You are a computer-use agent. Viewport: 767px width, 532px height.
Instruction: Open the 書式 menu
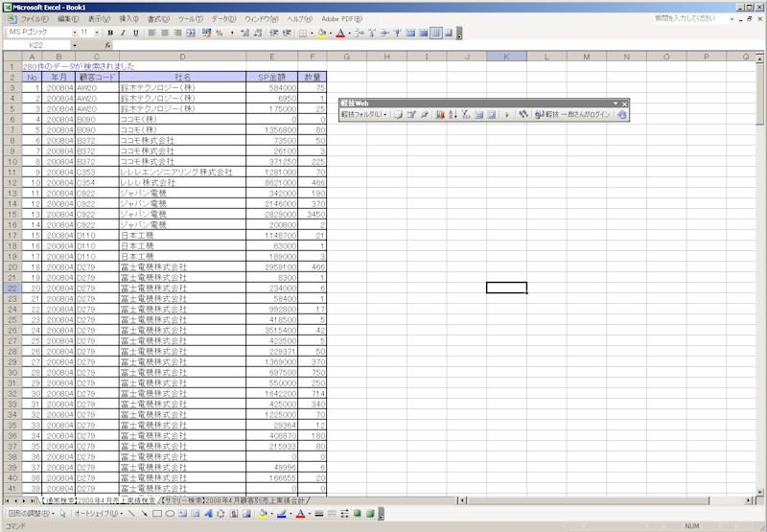(158, 19)
